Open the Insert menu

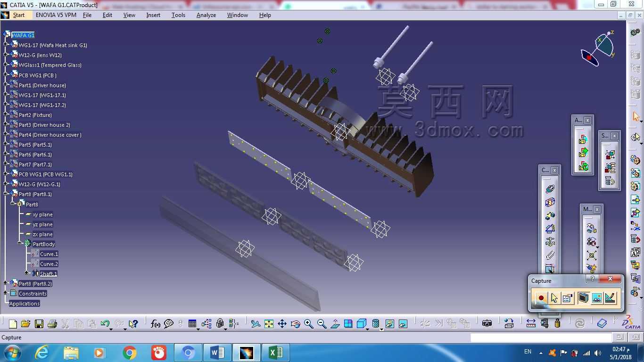pyautogui.click(x=153, y=15)
